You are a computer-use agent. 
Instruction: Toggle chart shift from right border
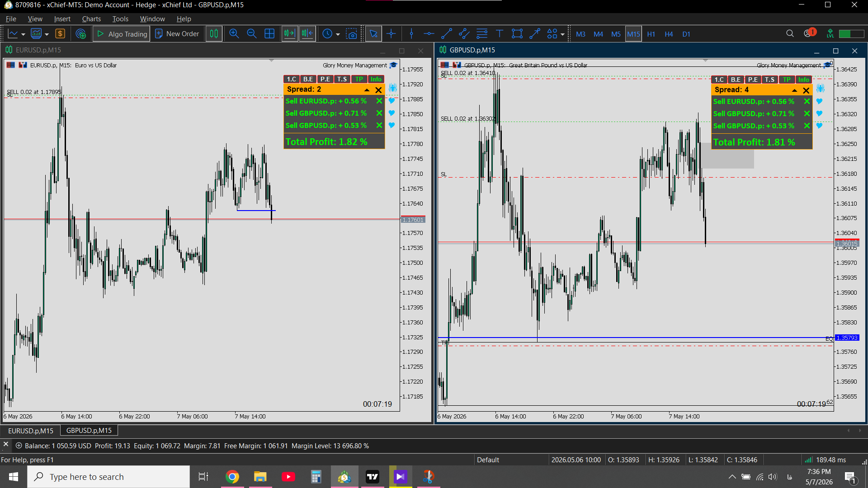coord(307,34)
